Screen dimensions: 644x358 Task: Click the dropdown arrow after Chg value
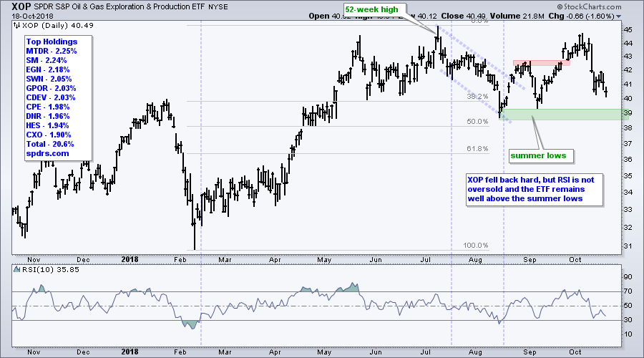click(618, 16)
